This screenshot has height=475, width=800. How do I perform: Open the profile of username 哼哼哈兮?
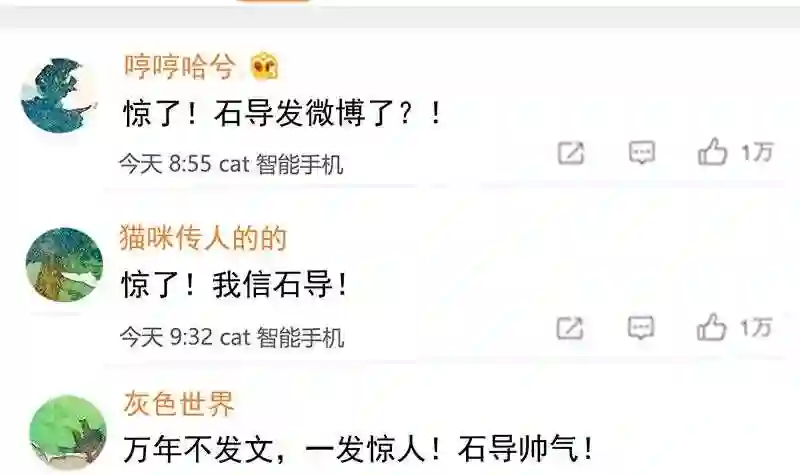point(180,66)
